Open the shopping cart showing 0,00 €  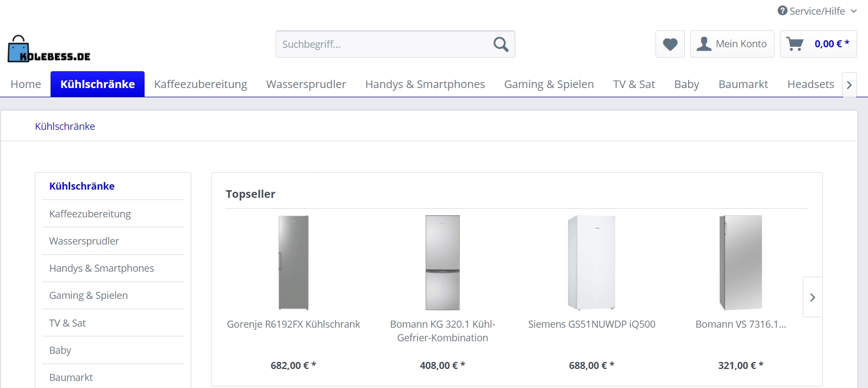click(818, 44)
